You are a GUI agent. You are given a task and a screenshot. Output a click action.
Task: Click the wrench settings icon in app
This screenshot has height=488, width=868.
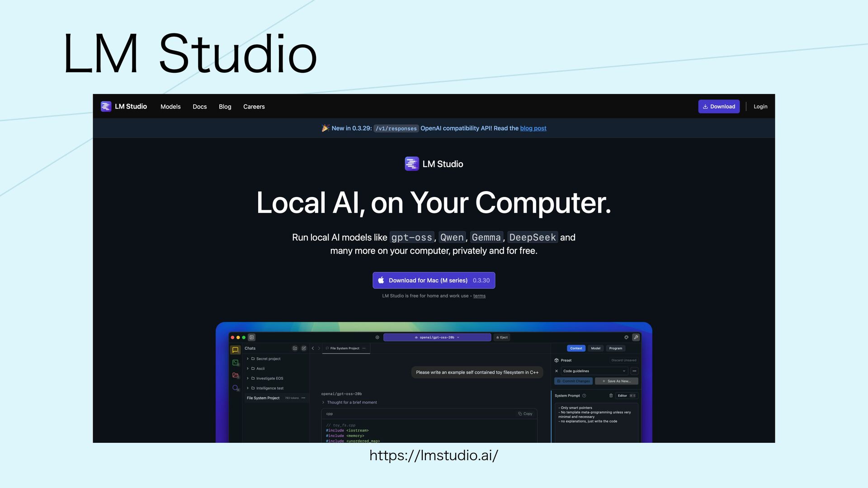coord(636,337)
